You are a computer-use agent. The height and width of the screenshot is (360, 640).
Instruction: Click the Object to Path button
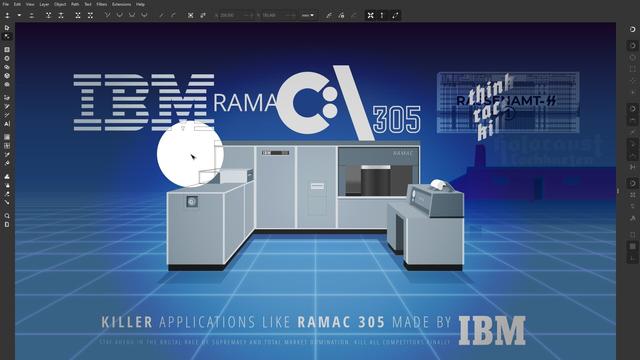pos(191,15)
